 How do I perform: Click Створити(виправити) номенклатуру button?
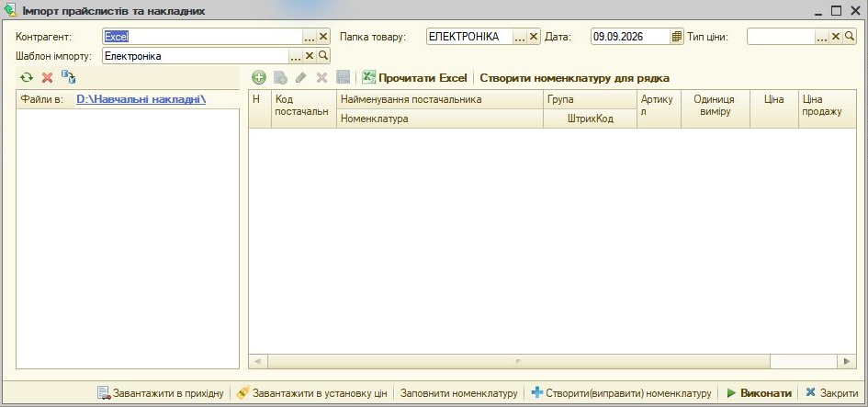coord(621,393)
